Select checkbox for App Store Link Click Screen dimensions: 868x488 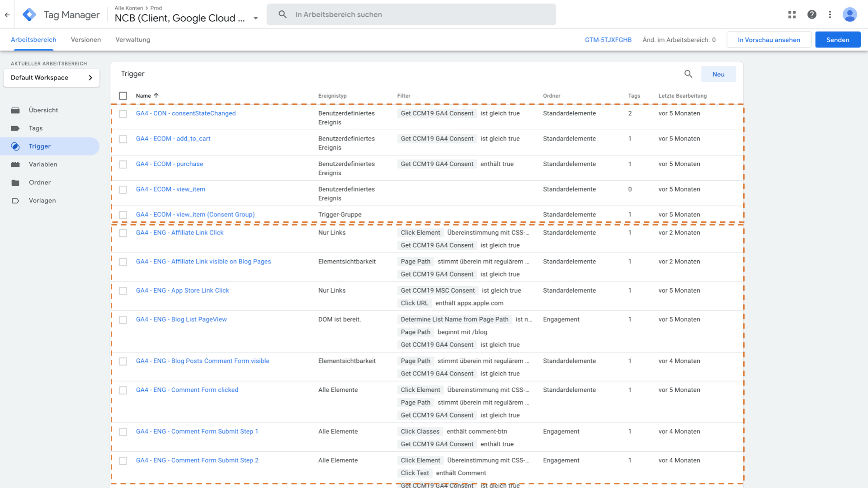pos(123,291)
